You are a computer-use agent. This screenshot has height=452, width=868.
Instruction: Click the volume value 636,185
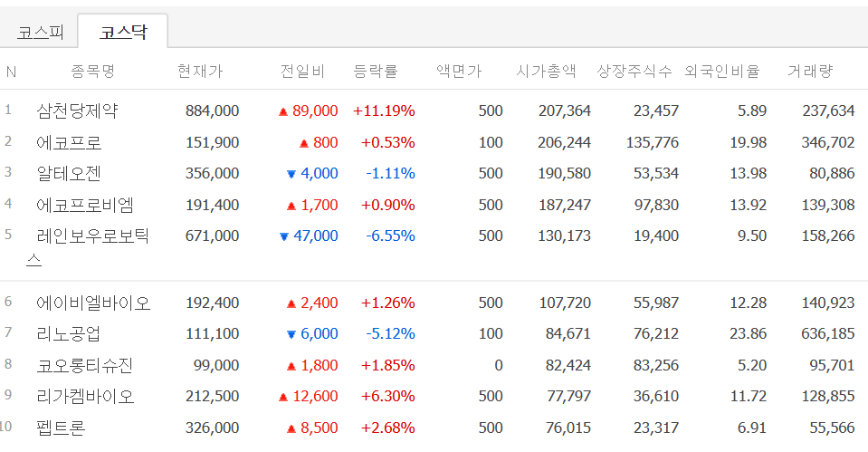[x=828, y=333]
